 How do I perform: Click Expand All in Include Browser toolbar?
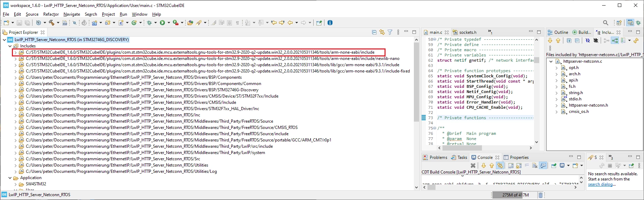pos(569,40)
